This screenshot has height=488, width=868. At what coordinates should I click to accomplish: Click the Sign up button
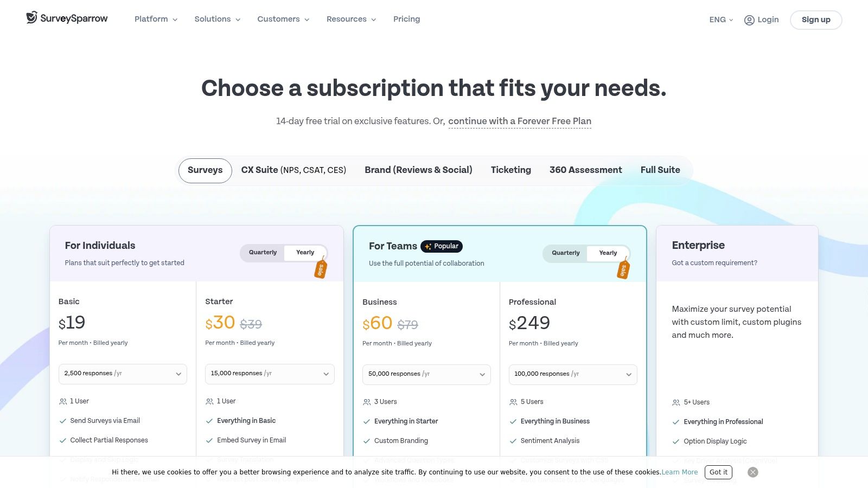pyautogui.click(x=815, y=20)
